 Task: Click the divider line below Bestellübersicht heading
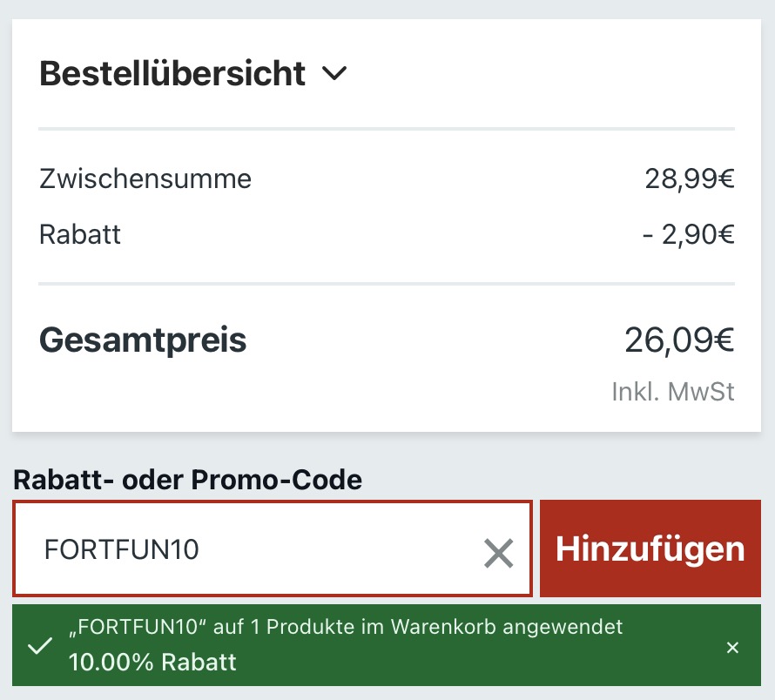coord(387,129)
